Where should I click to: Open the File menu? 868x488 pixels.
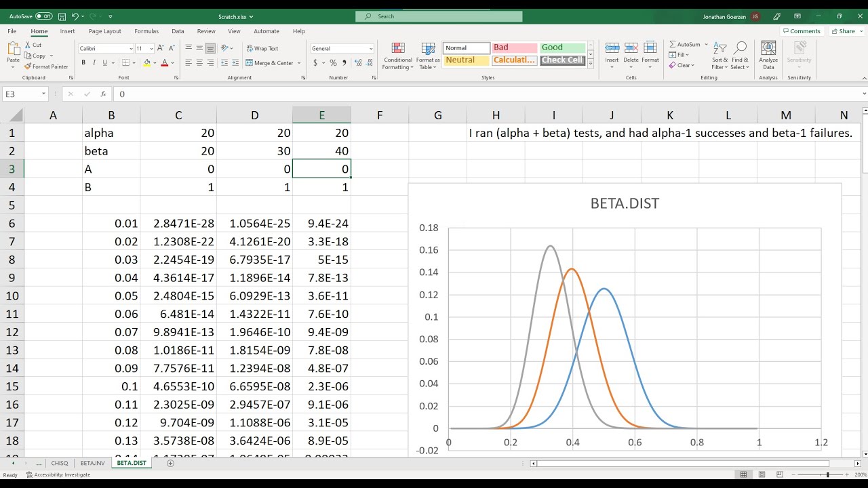point(12,31)
